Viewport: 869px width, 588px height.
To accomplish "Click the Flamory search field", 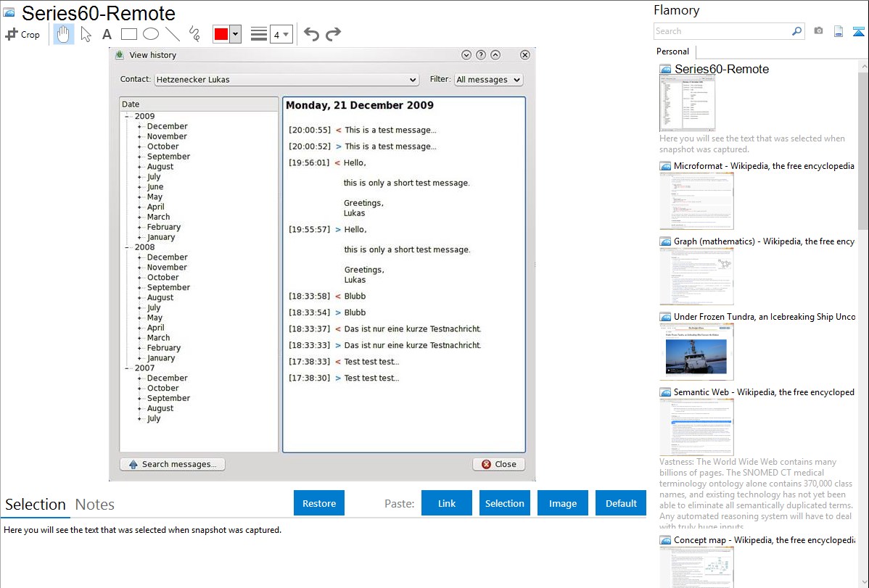I will [x=722, y=31].
